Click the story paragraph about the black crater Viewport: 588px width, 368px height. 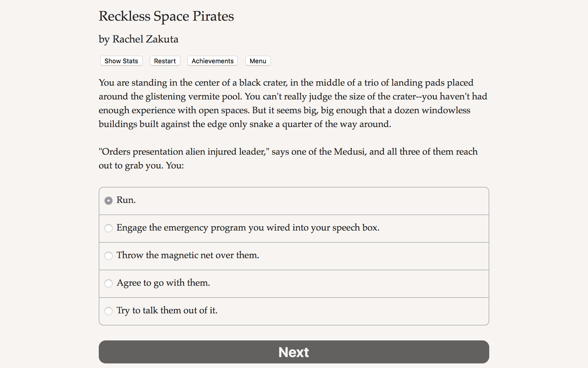point(293,103)
